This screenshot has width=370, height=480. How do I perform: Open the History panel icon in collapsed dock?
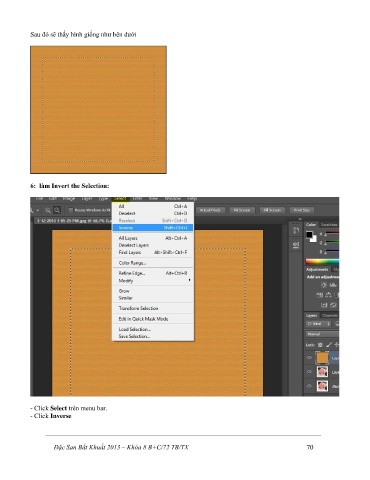point(296,230)
